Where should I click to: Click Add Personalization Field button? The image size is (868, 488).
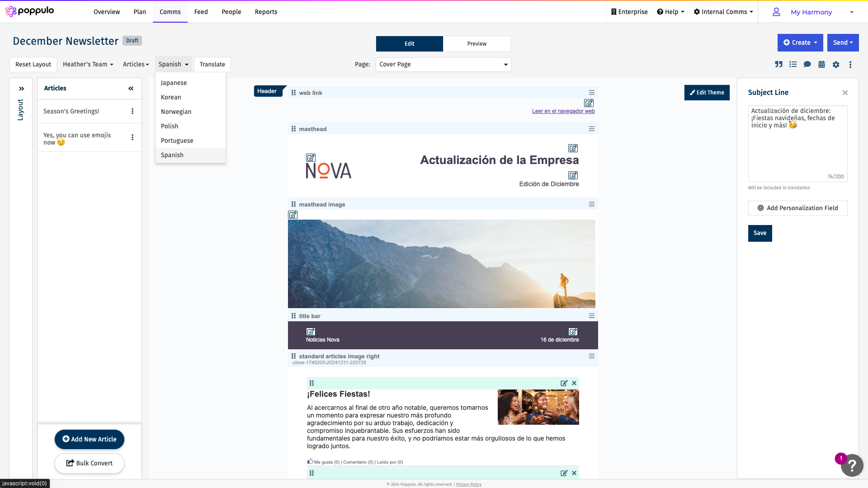tap(797, 208)
